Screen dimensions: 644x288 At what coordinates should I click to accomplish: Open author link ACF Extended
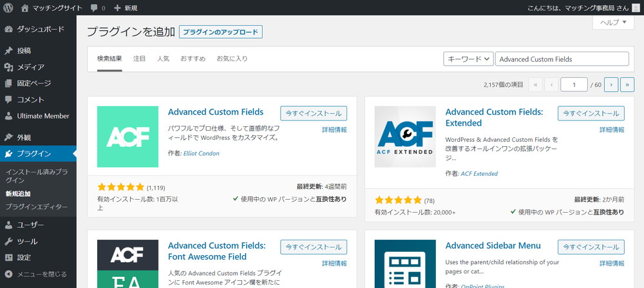(479, 174)
